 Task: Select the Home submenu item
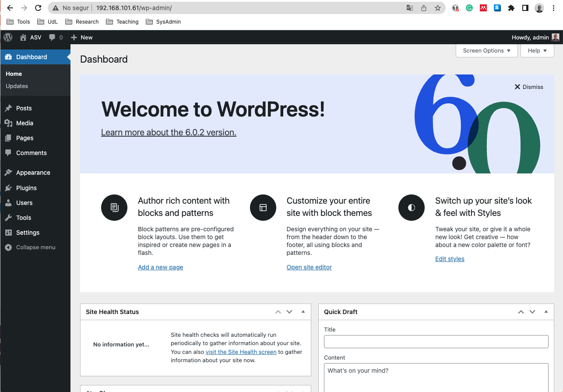pyautogui.click(x=14, y=74)
